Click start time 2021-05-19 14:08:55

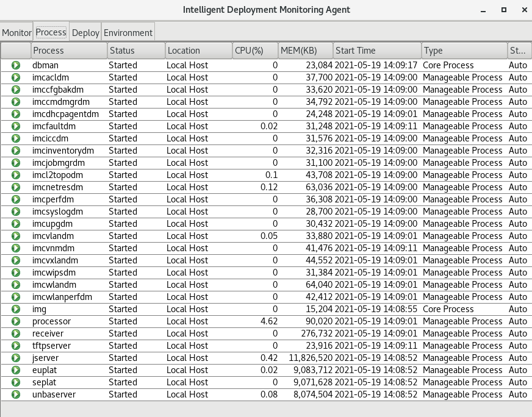click(x=376, y=309)
